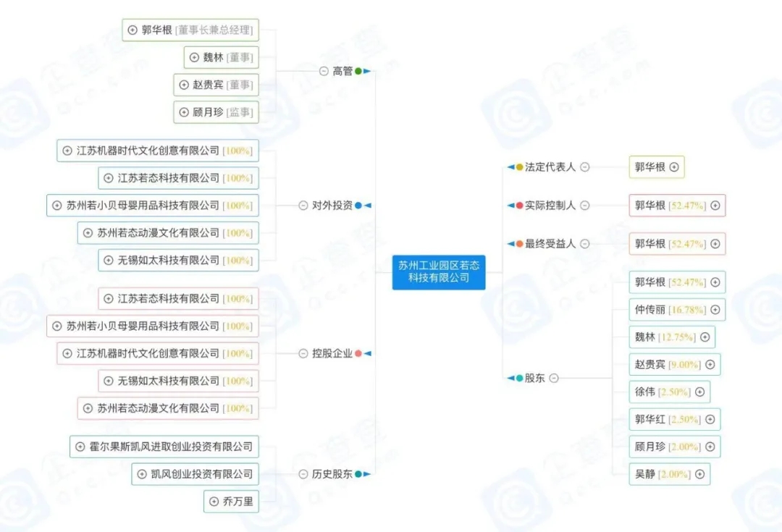The width and height of the screenshot is (782, 532).
Task: Click 无锡如太科技有限公司 under 控股企业
Action: pyautogui.click(x=179, y=381)
